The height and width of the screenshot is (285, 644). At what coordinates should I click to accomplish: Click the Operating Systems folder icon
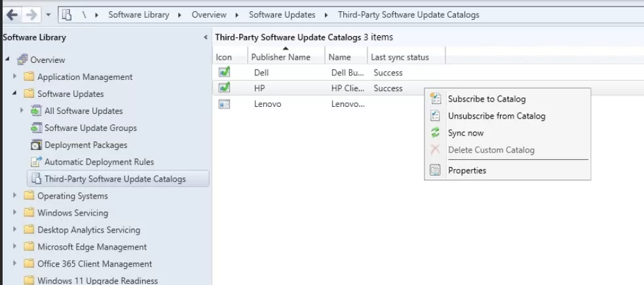29,195
